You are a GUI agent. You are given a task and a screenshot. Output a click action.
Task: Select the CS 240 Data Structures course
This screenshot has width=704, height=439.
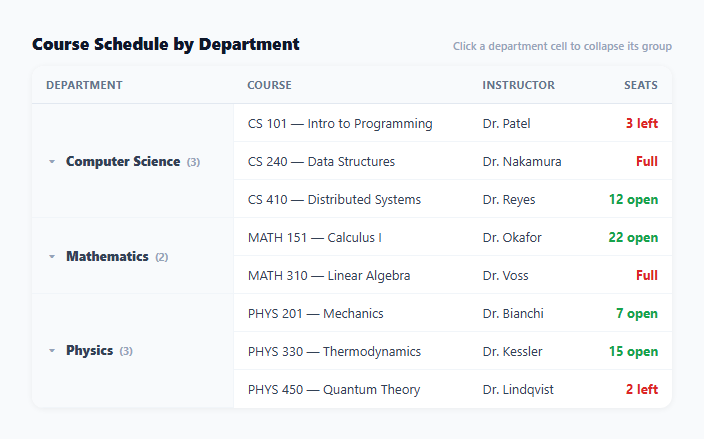[321, 162]
